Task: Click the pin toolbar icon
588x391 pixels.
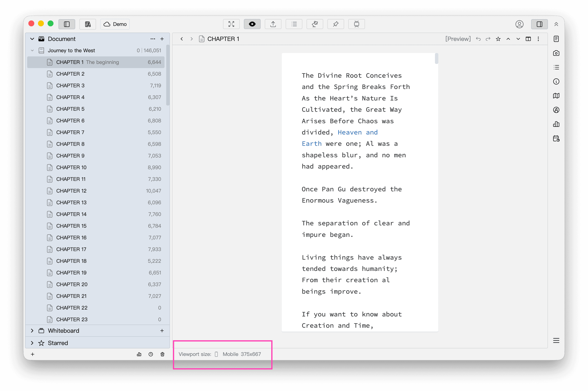Action: pyautogui.click(x=336, y=24)
